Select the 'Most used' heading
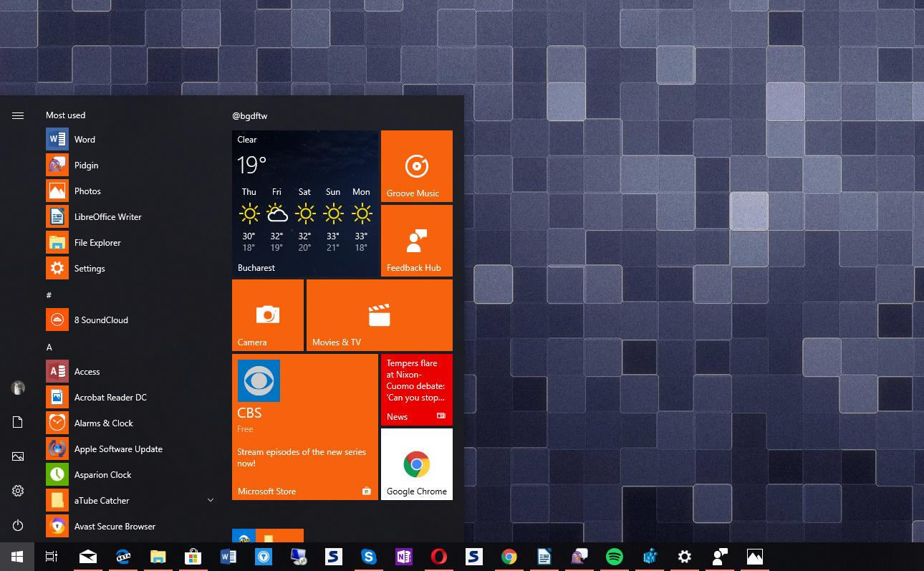Image resolution: width=924 pixels, height=571 pixels. [x=65, y=115]
